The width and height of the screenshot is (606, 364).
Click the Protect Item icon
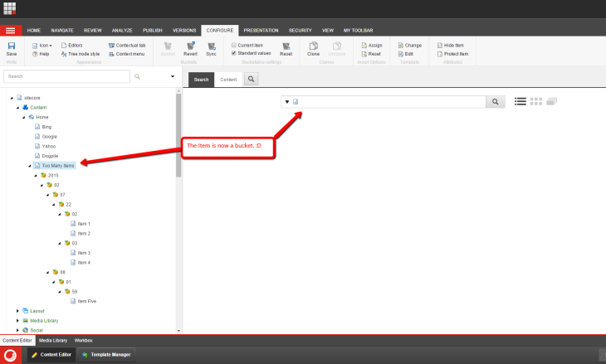click(452, 54)
